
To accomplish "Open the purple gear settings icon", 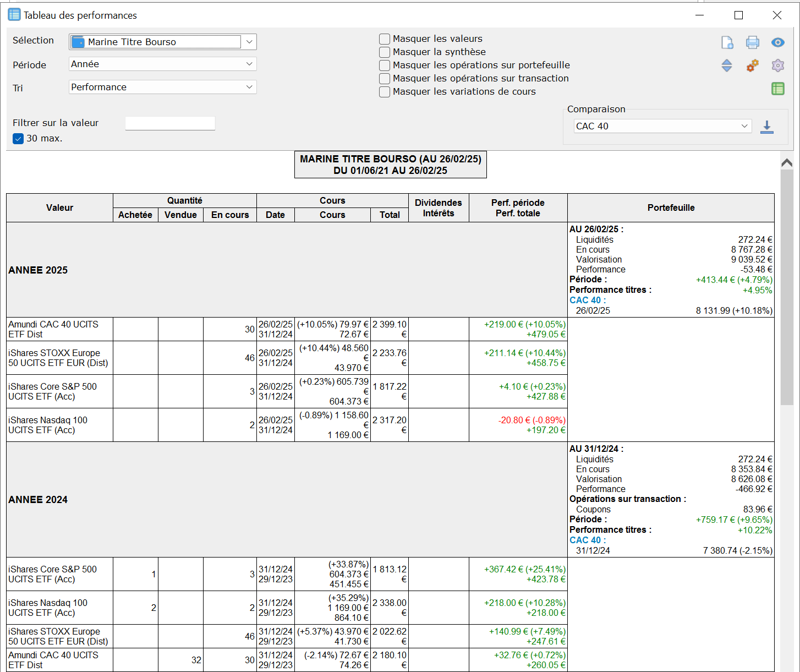I will coord(777,65).
